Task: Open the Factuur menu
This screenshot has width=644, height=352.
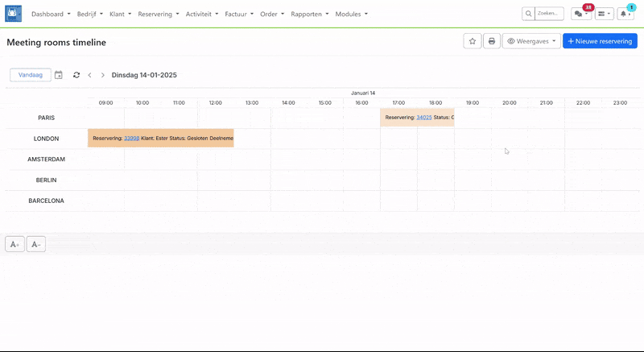Action: [x=239, y=14]
